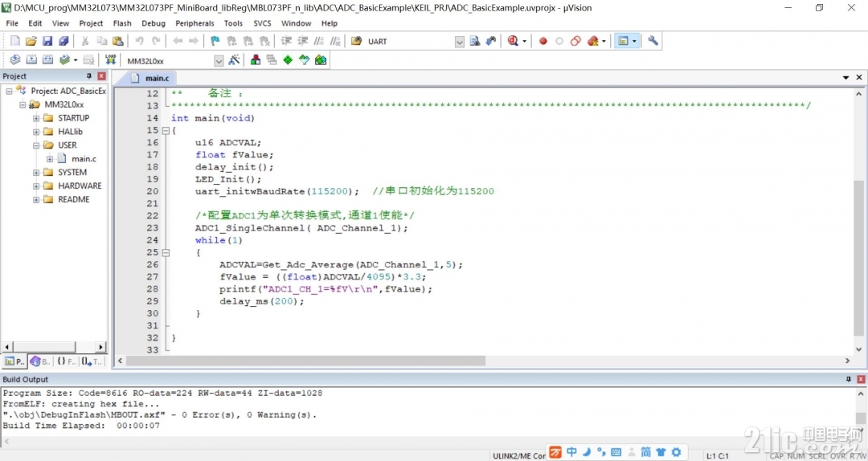The height and width of the screenshot is (461, 868).
Task: Open the Peripherals menu
Action: pos(194,23)
